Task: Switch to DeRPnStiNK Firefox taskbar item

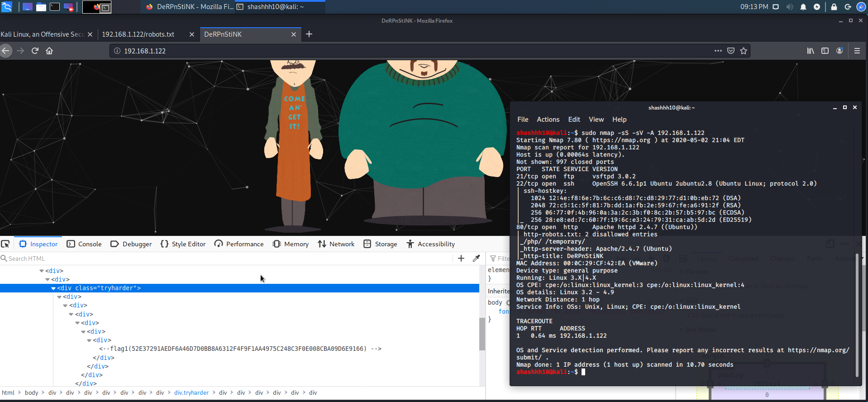Action: click(x=189, y=7)
